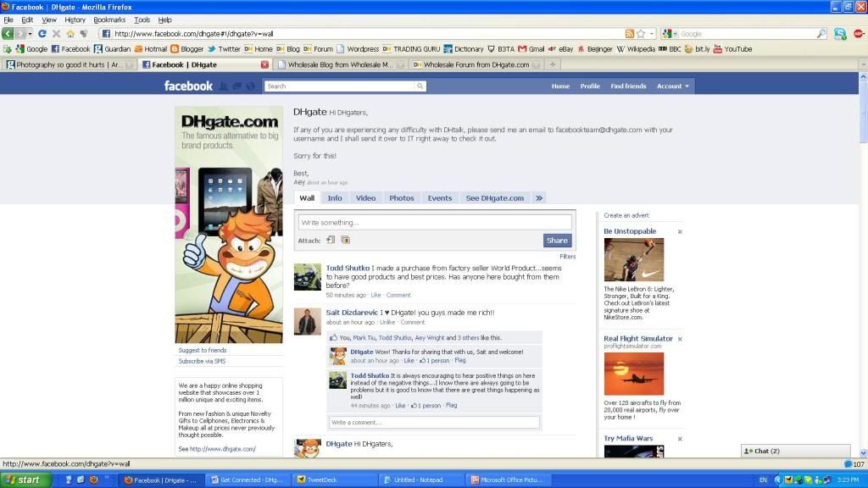Expand the Facebook Account dropdown
This screenshot has height=488, width=868.
pos(673,86)
